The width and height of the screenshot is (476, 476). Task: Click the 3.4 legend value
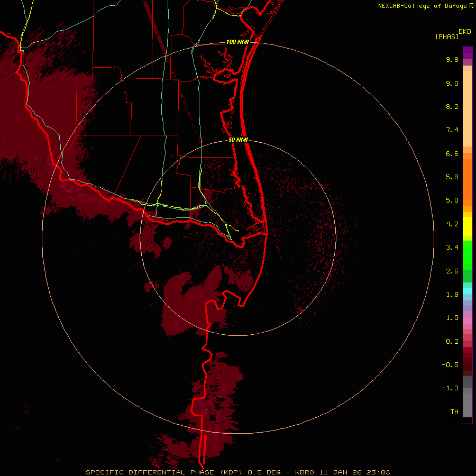(x=452, y=248)
